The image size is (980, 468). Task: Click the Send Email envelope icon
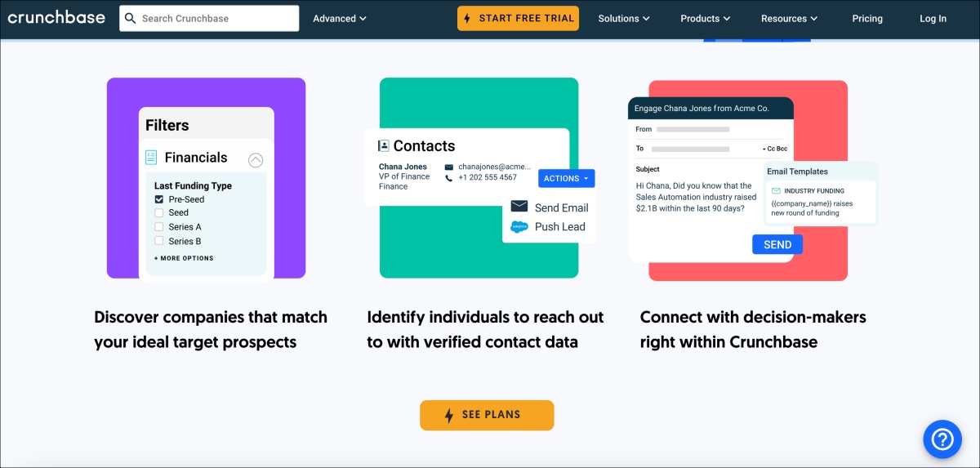pos(519,207)
